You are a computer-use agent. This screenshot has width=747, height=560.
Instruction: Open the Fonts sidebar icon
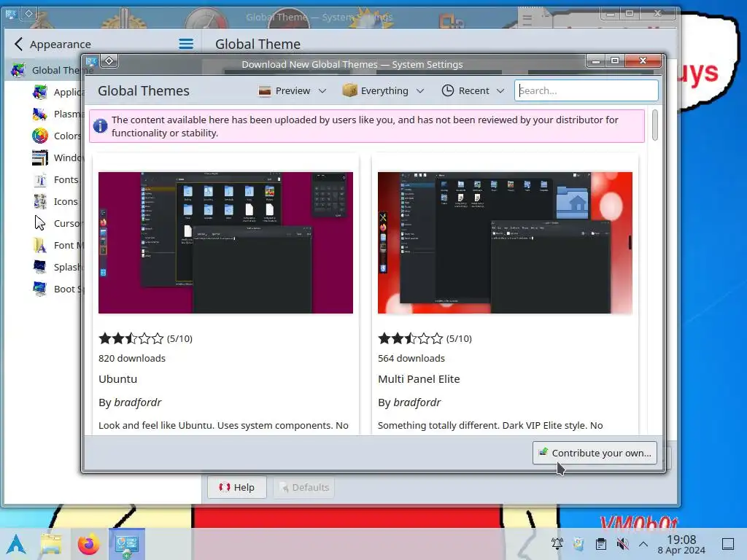[x=40, y=179]
